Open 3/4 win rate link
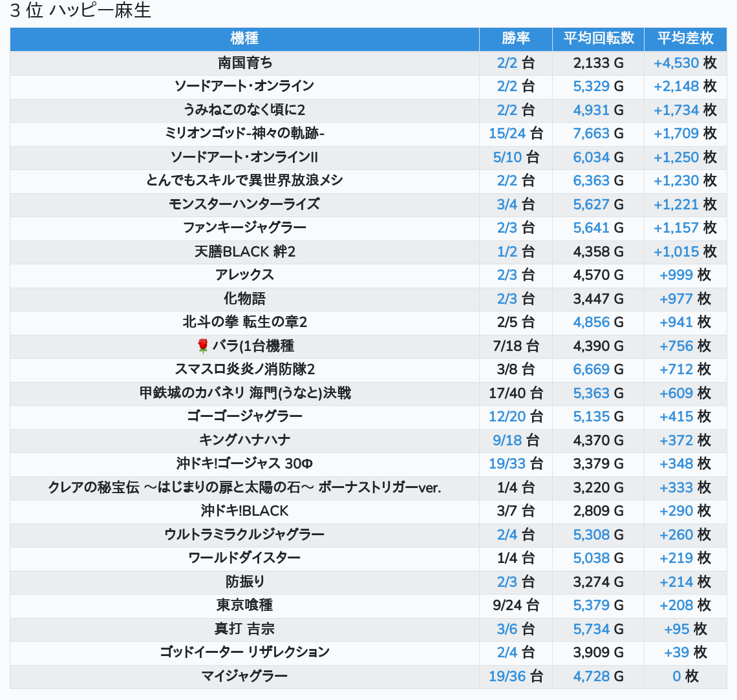 [507, 204]
